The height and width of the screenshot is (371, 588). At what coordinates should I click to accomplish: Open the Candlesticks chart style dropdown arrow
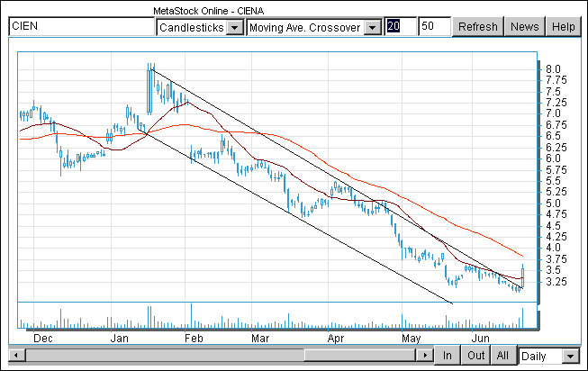tap(235, 27)
